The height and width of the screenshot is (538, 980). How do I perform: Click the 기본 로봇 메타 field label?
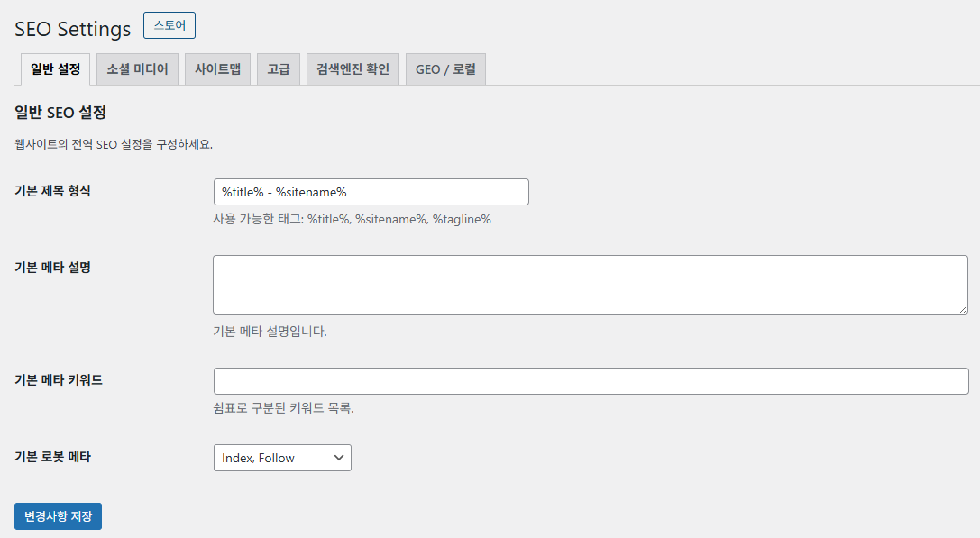[x=53, y=457]
